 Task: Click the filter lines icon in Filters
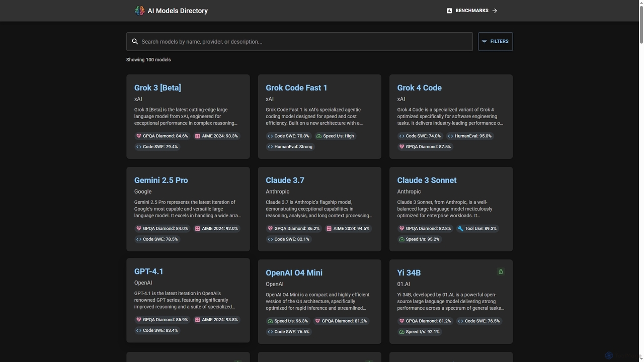(x=485, y=42)
